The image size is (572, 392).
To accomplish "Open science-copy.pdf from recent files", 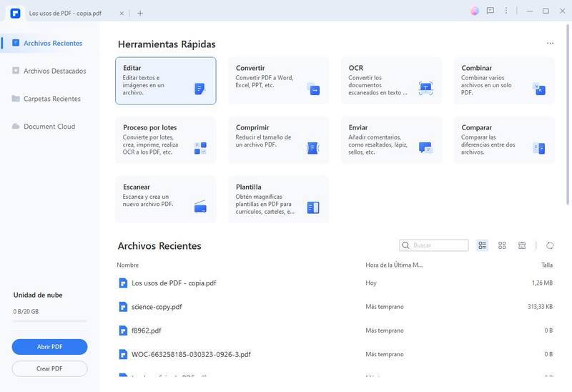I will pos(157,306).
